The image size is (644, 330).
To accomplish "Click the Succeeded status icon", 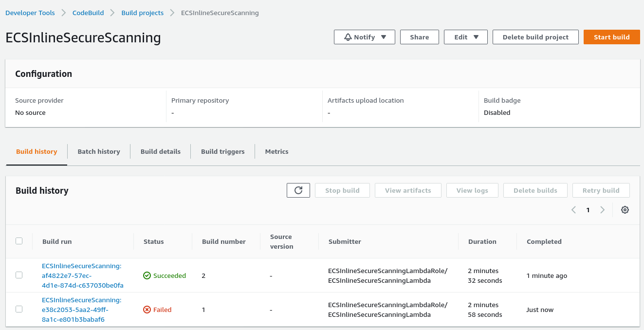I will tap(147, 275).
